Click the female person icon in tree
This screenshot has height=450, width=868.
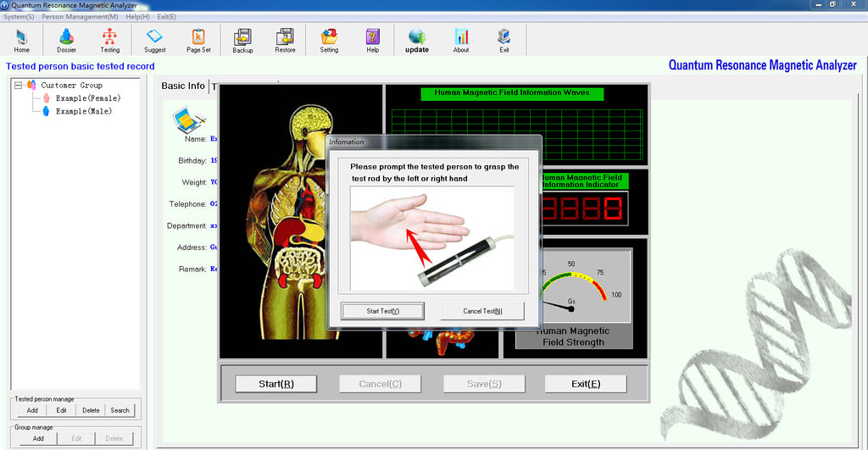pyautogui.click(x=46, y=98)
